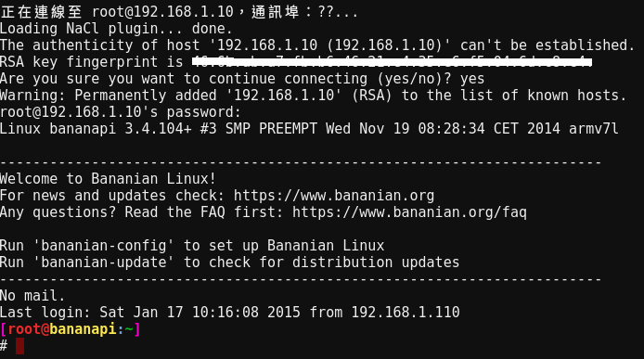
Task: Click the 'Welcome to Bananian Linux!' line
Action: point(108,179)
